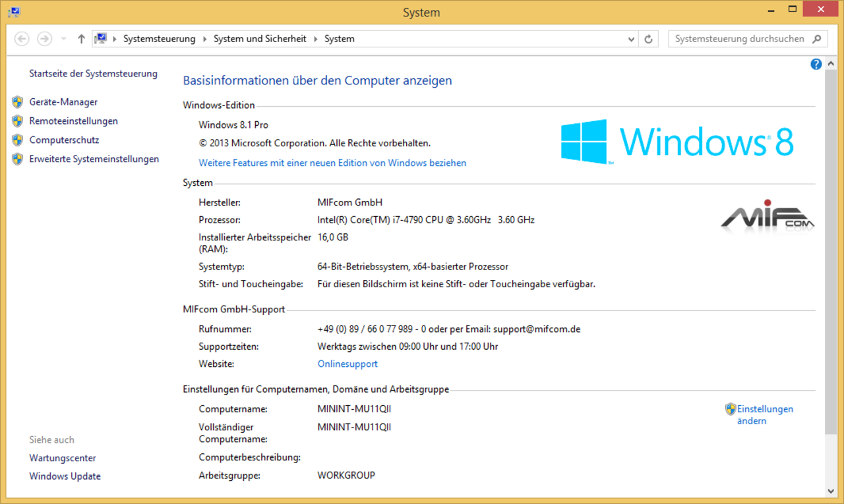Click WORKGROUP workgroup value
The width and height of the screenshot is (844, 504).
pos(346,475)
